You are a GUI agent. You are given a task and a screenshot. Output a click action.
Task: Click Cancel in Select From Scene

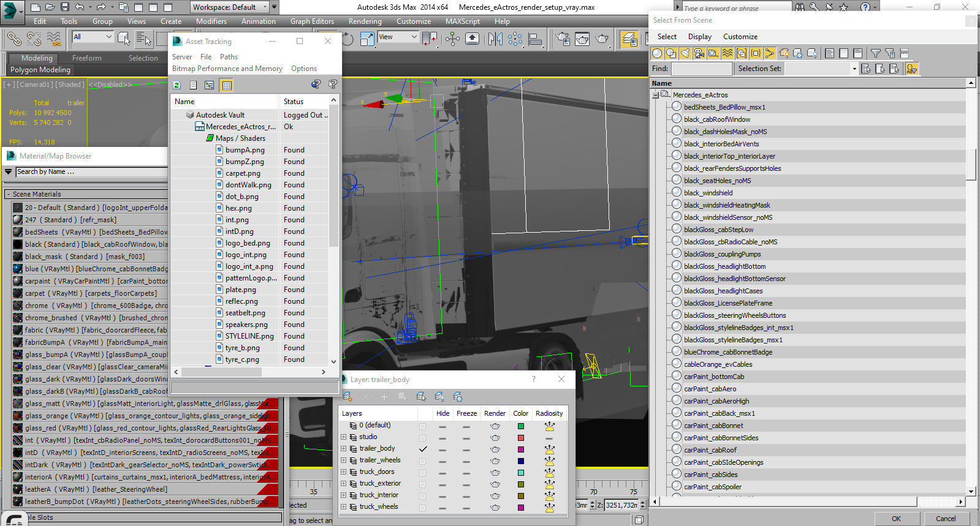pos(945,519)
